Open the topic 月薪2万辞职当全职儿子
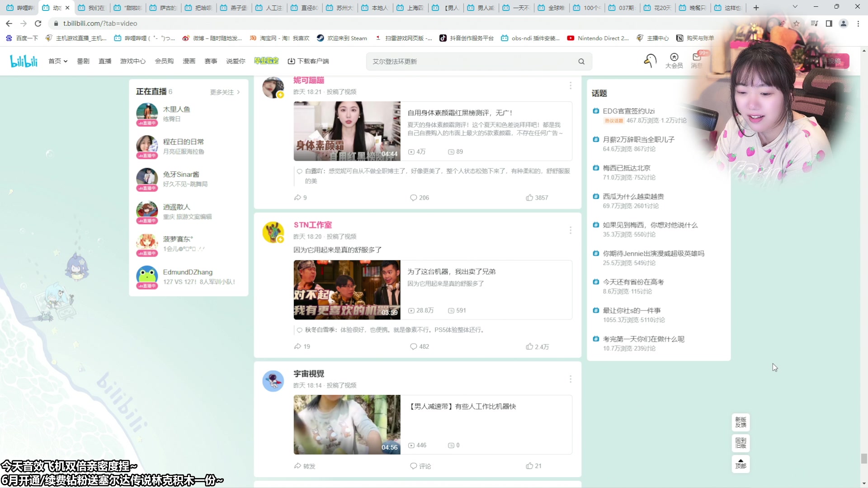This screenshot has height=488, width=868. (638, 140)
